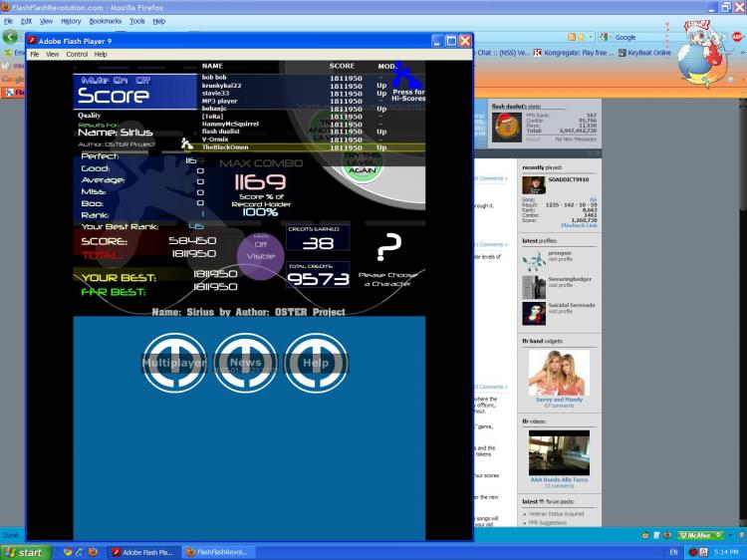Click the bookmark star icon in Firefox
The image size is (747, 560).
click(x=582, y=37)
